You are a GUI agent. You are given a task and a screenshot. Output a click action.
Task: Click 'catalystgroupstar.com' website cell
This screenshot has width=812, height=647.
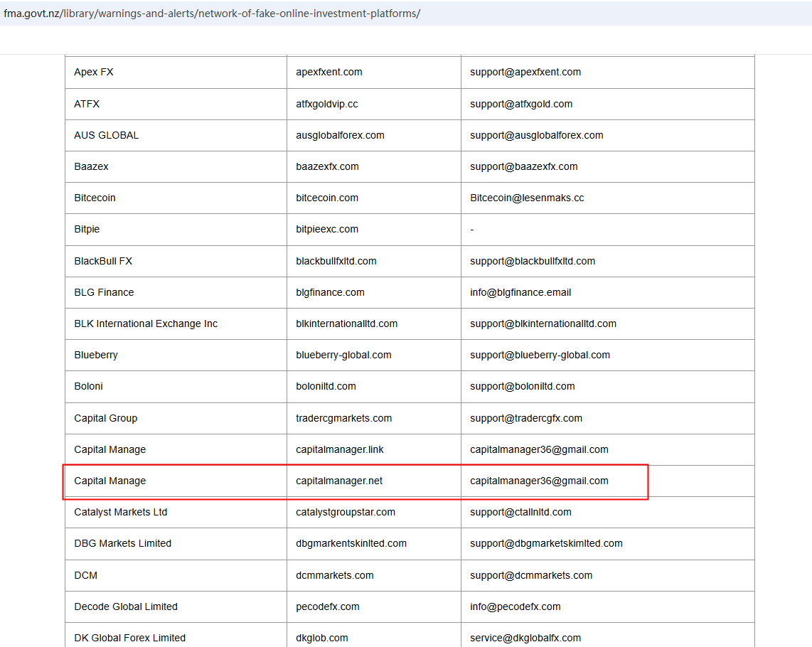point(374,513)
